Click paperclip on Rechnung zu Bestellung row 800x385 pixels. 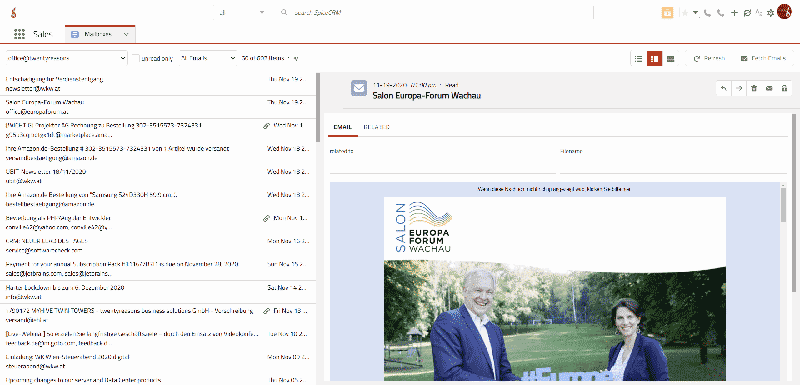266,125
